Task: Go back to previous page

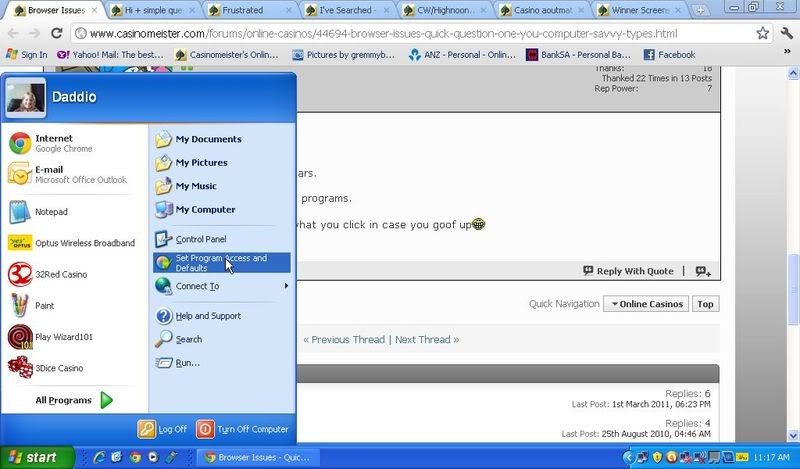Action: [x=13, y=33]
